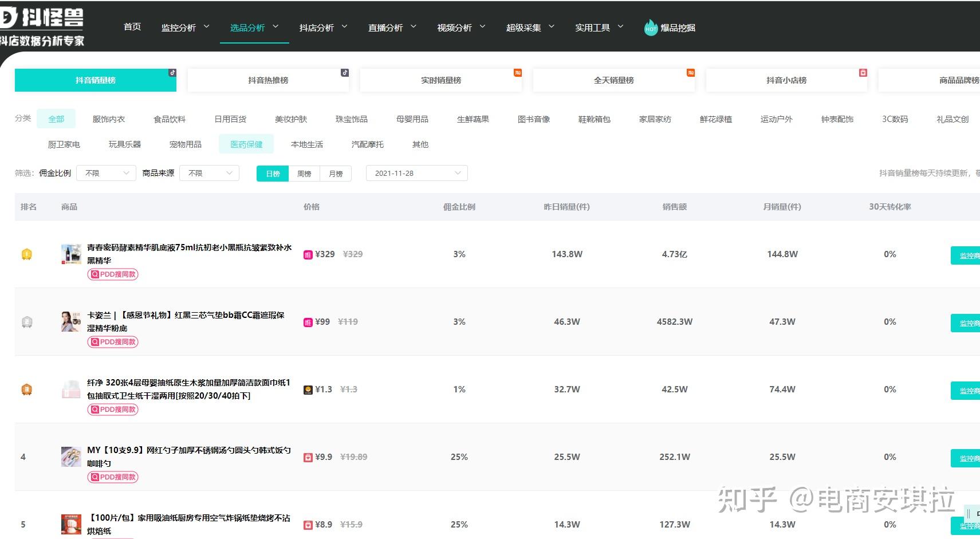The width and height of the screenshot is (980, 539).
Task: Select 全部 category filter
Action: coord(56,119)
